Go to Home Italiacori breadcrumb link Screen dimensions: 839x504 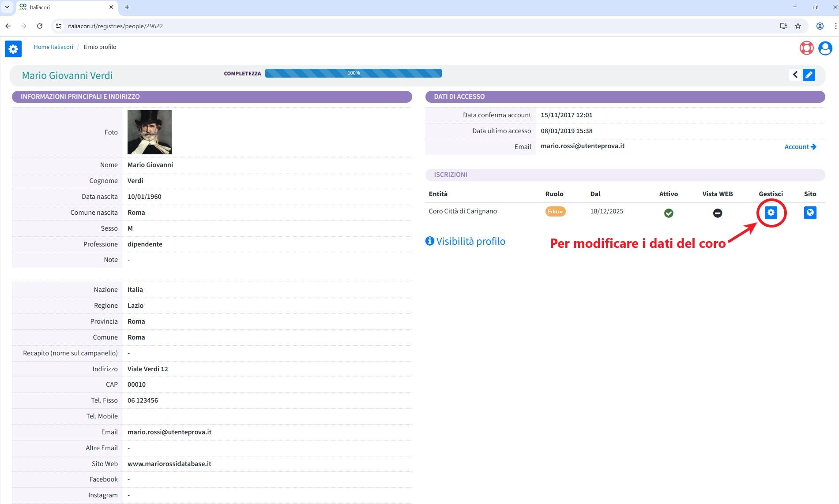pos(53,47)
